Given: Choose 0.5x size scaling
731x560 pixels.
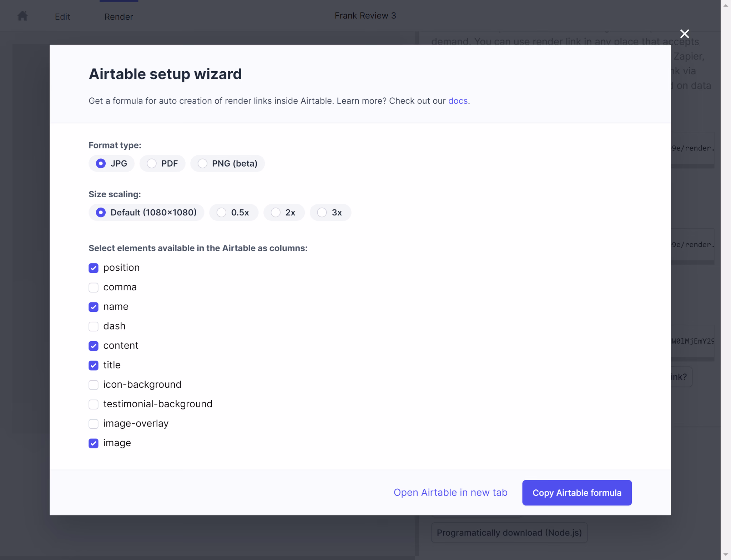Looking at the screenshot, I should 222,213.
